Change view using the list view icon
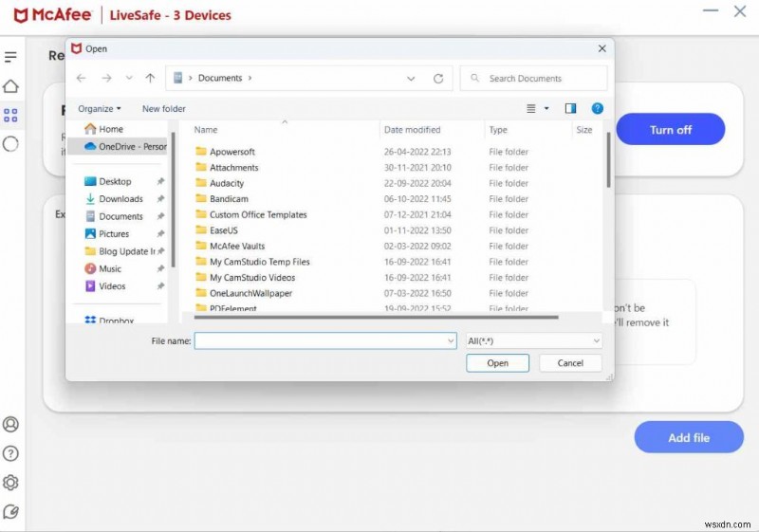Viewport: 759px width, 532px height. [x=531, y=108]
